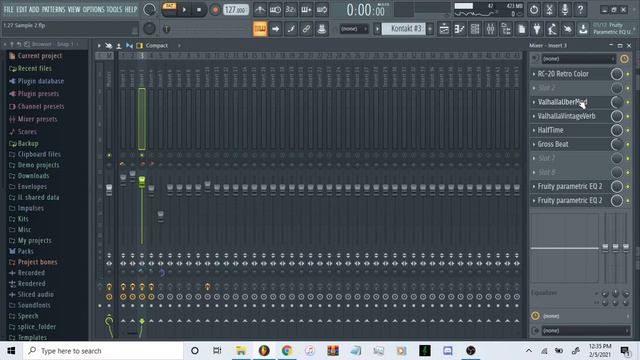Click the audio editor scissors icon
Image resolution: width=640 pixels, height=360 pixels.
click(549, 9)
